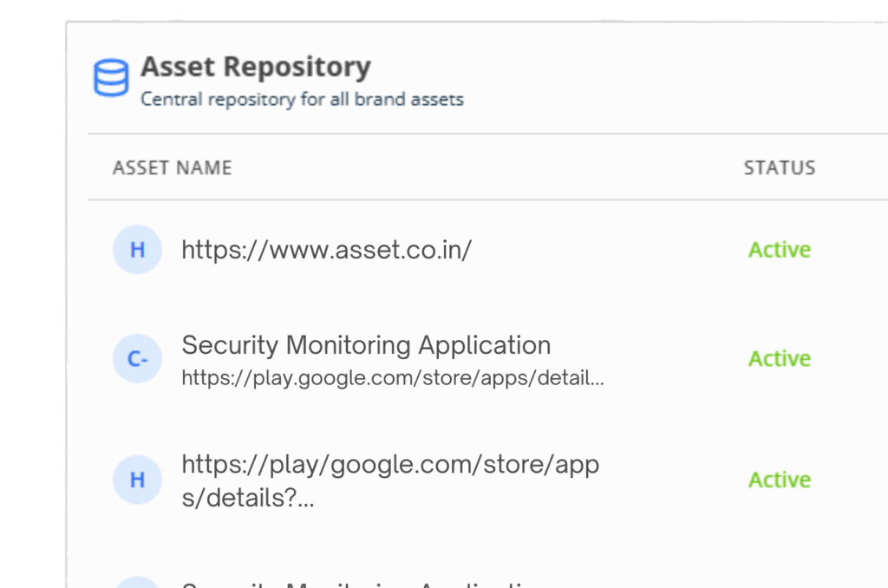The image size is (888, 588).
Task: Click the C- avatar for Security Monitoring Application
Action: click(x=137, y=358)
